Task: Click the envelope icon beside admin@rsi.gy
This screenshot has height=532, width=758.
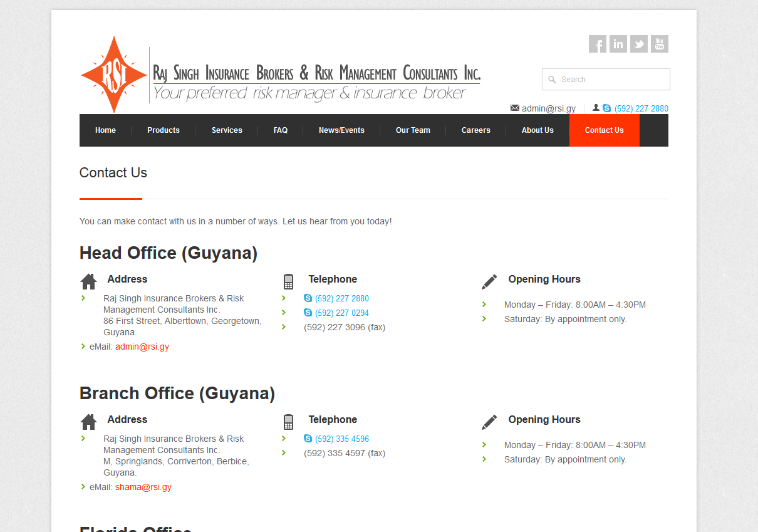Action: point(515,108)
